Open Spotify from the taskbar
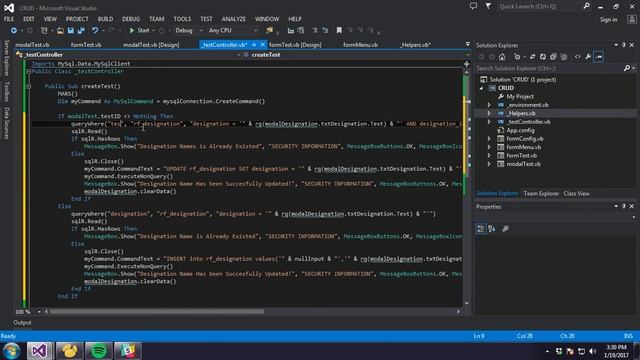Image resolution: width=640 pixels, height=360 pixels. [x=98, y=351]
